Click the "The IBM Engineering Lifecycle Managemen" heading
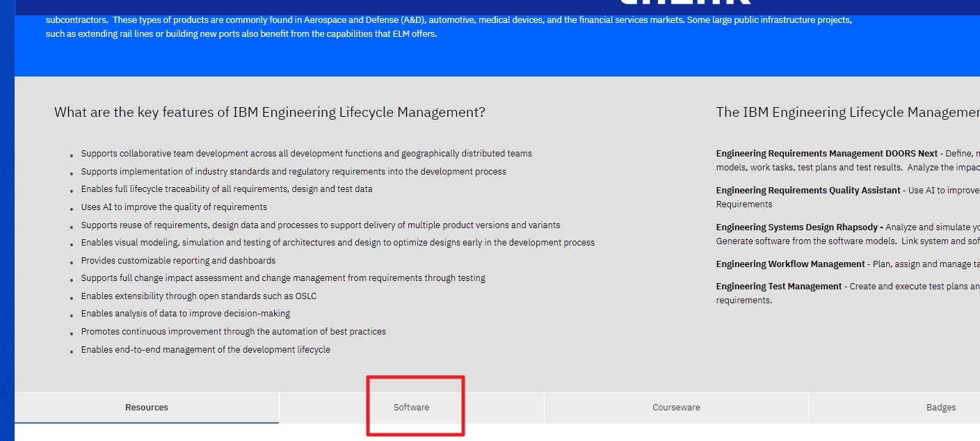This screenshot has width=980, height=441. pos(848,112)
